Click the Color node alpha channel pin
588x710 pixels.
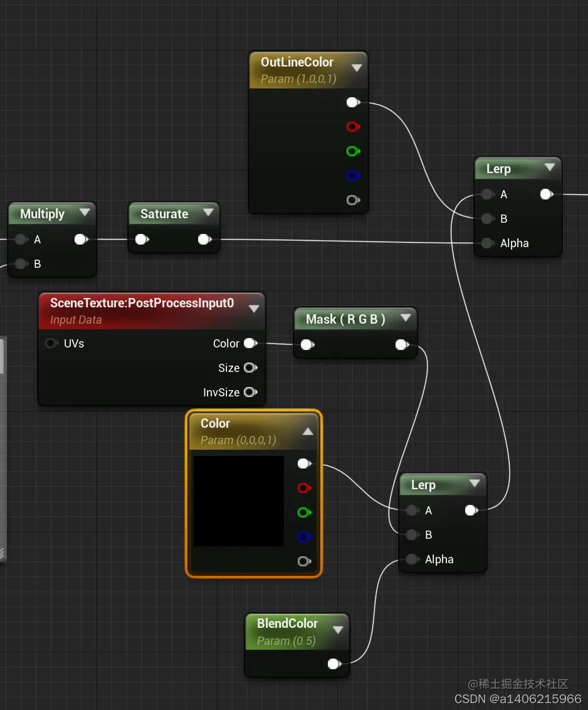304,561
